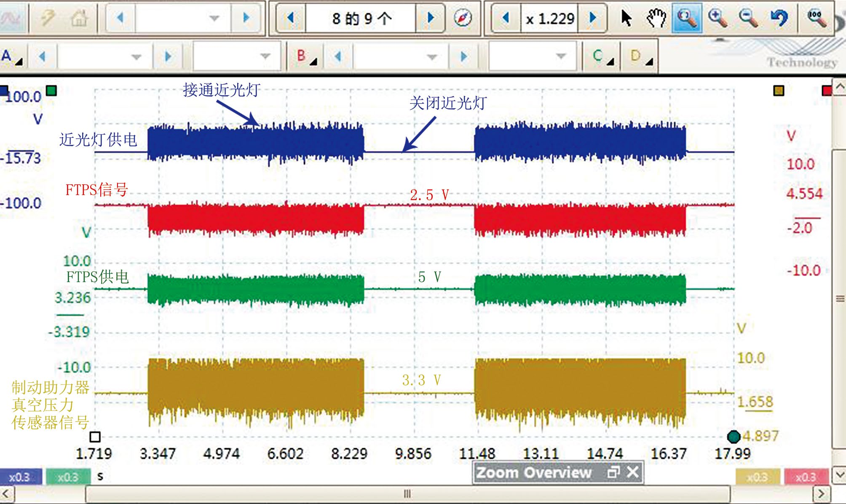Click the 'FTPS供电' waveform label
Image resolution: width=846 pixels, height=504 pixels.
(97, 277)
